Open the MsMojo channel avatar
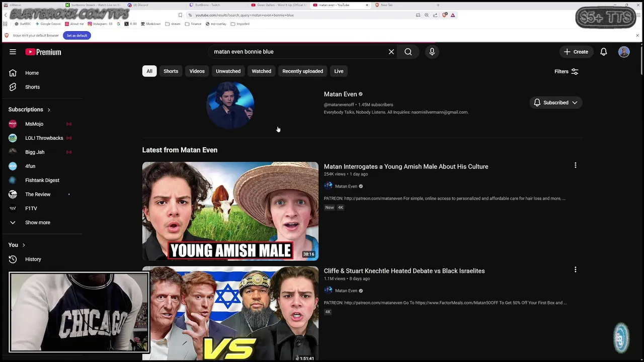The height and width of the screenshot is (362, 644). pos(13,124)
